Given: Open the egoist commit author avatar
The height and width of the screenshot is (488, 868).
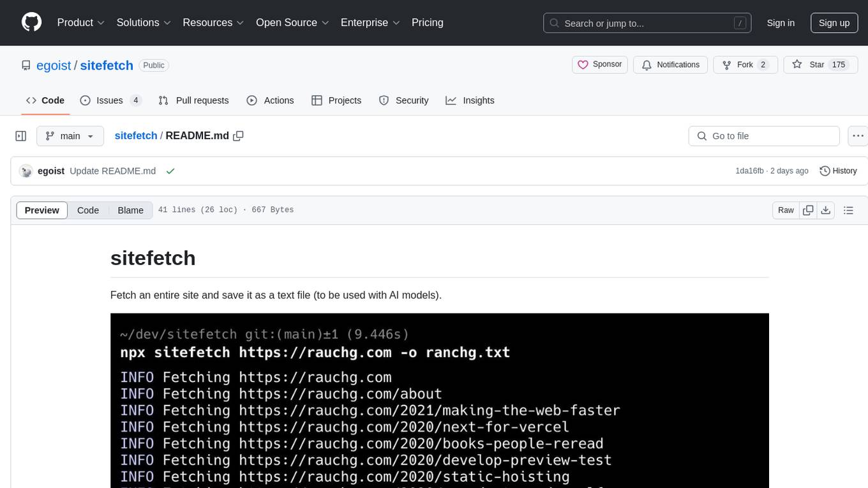Looking at the screenshot, I should point(26,171).
